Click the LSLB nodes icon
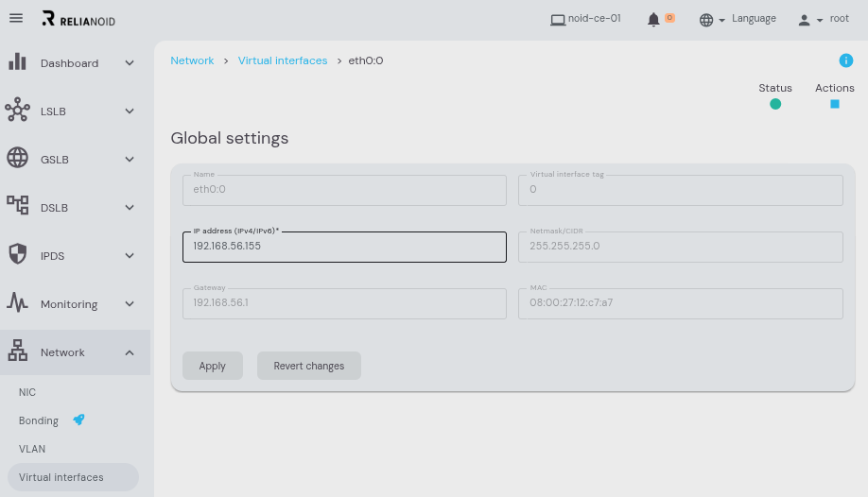This screenshot has height=497, width=868. tap(17, 110)
